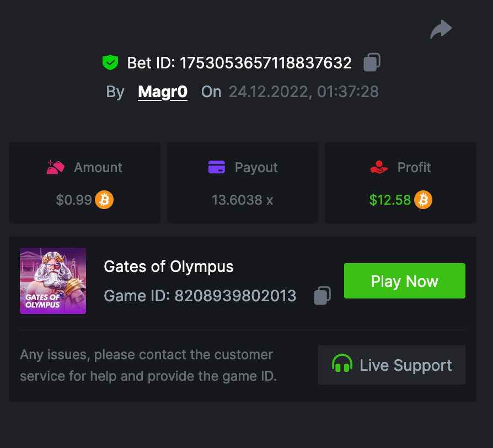The height and width of the screenshot is (448, 493).
Task: Click the share arrow icon
Action: coord(441,29)
